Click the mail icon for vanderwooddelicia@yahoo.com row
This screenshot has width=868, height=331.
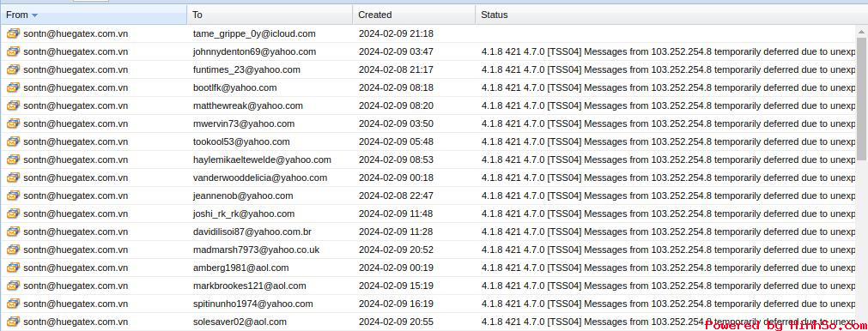tap(13, 178)
